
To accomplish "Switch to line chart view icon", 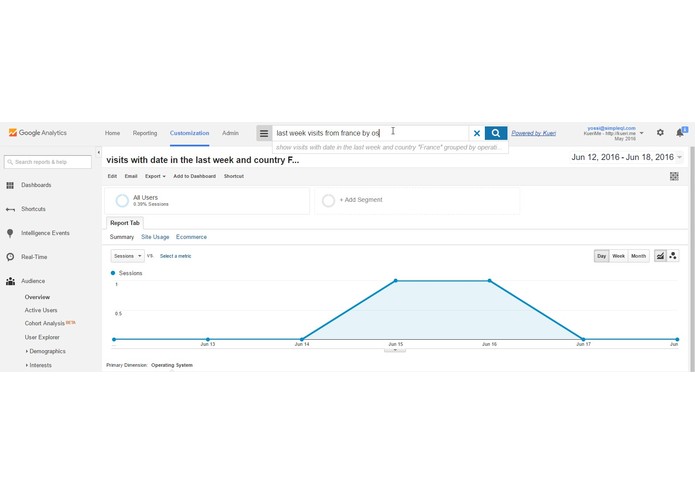I will [x=660, y=256].
